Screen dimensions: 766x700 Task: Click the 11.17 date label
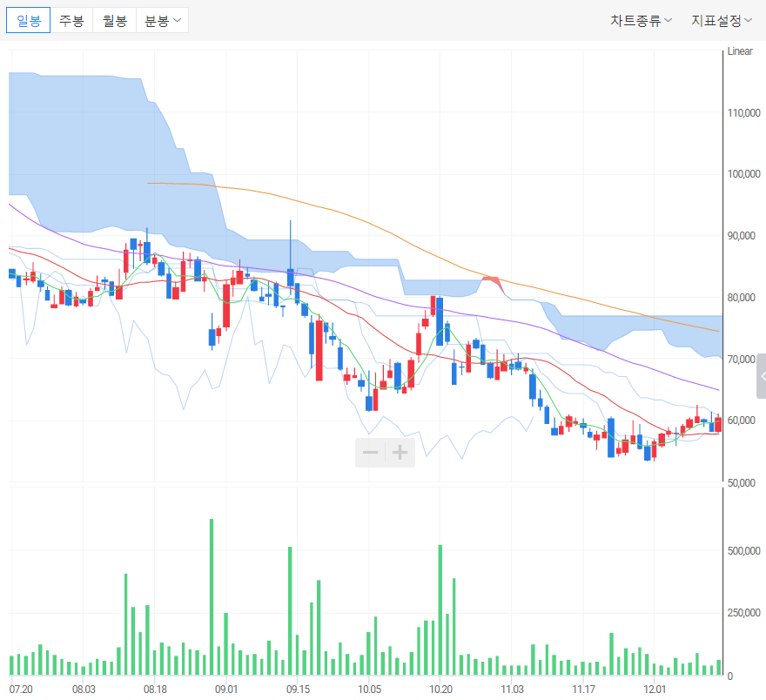(x=583, y=690)
